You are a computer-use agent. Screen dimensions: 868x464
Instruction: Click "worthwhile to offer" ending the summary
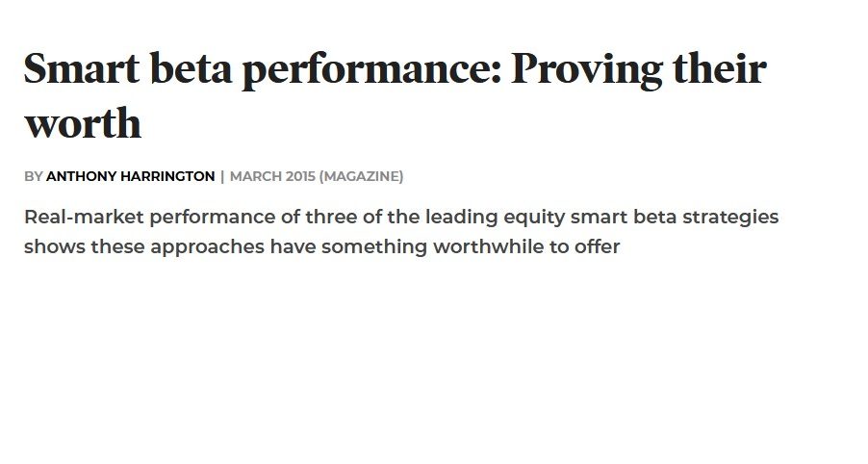526,246
